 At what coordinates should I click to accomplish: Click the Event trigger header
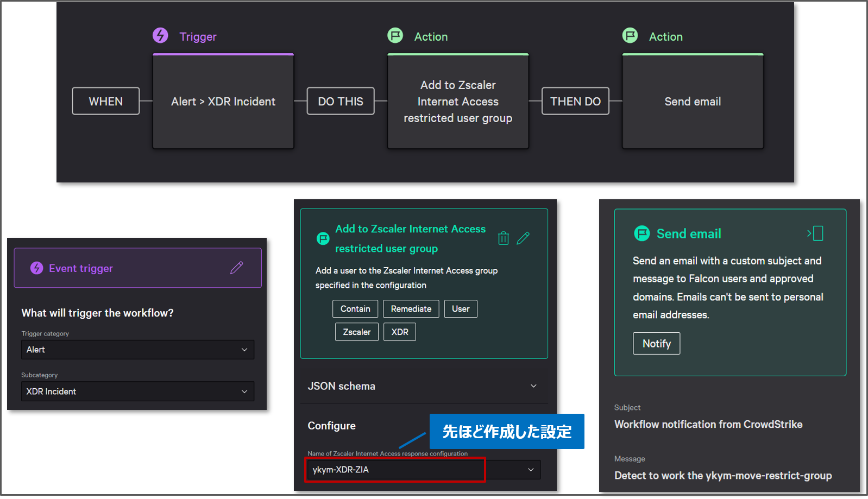click(137, 268)
